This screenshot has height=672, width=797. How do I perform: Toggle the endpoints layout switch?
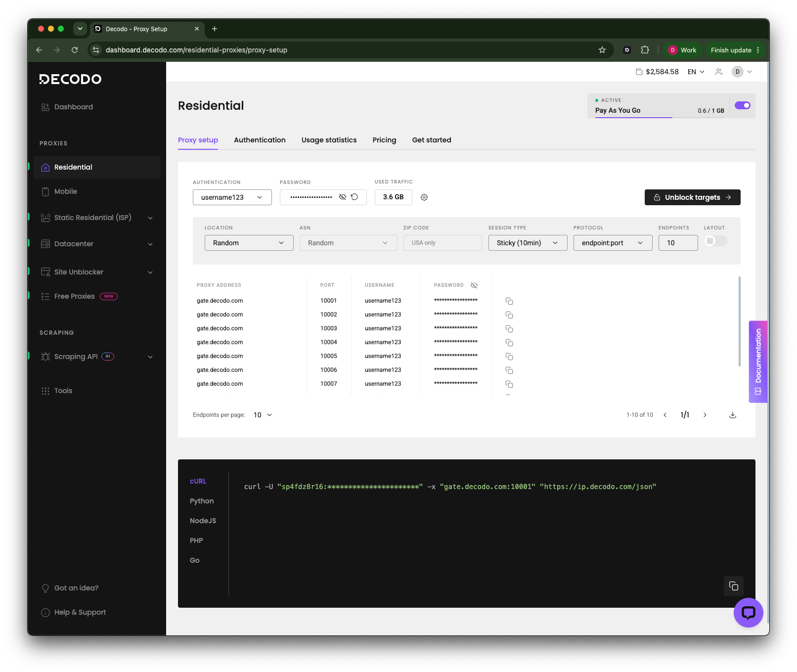pos(716,241)
